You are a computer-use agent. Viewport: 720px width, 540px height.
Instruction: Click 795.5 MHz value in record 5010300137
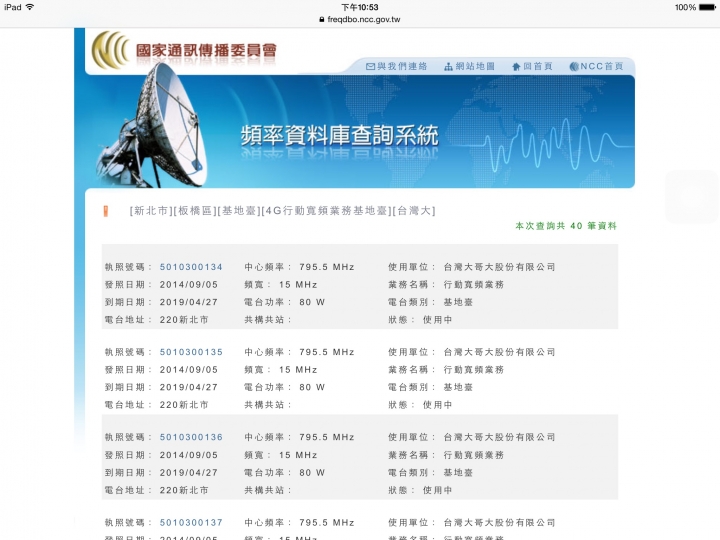tap(326, 523)
